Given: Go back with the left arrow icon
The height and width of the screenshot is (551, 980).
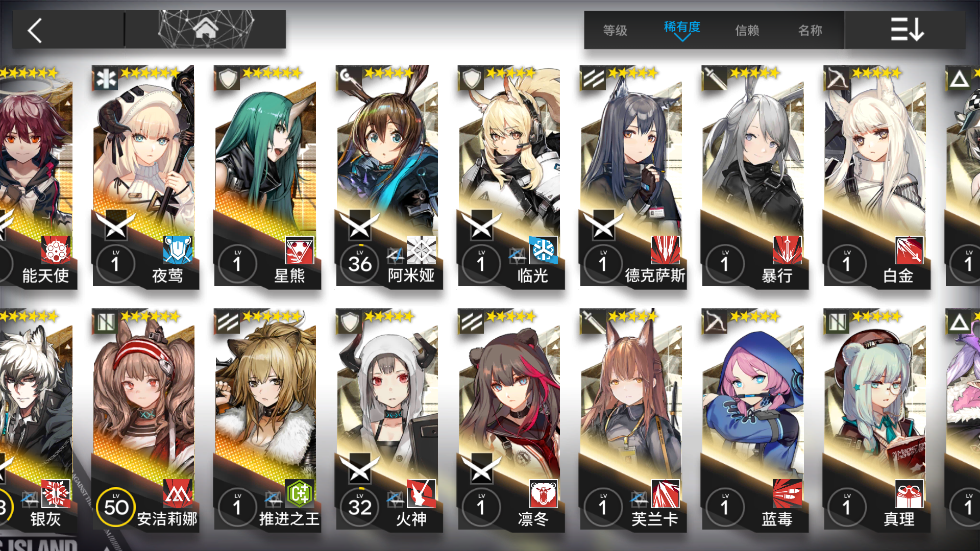Looking at the screenshot, I should (x=35, y=31).
